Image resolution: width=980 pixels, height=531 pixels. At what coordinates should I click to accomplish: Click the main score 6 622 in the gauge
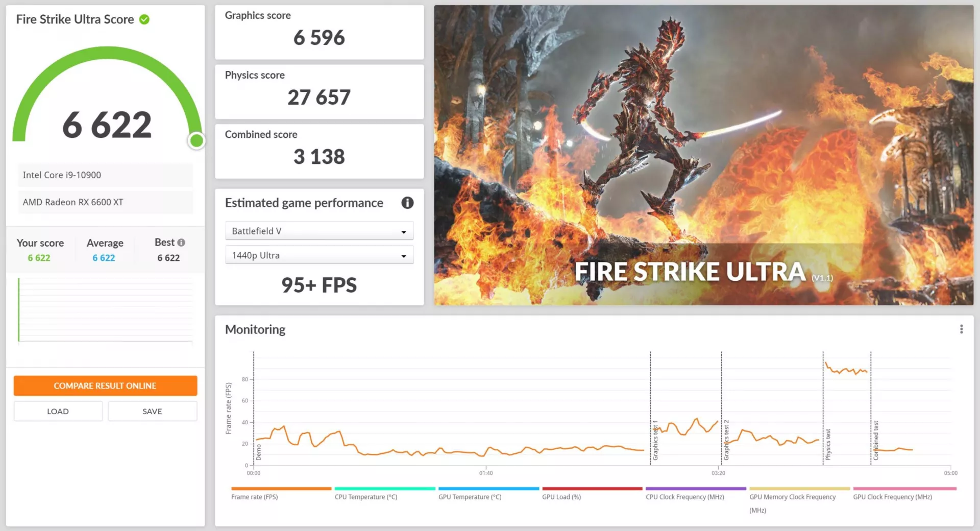point(107,125)
